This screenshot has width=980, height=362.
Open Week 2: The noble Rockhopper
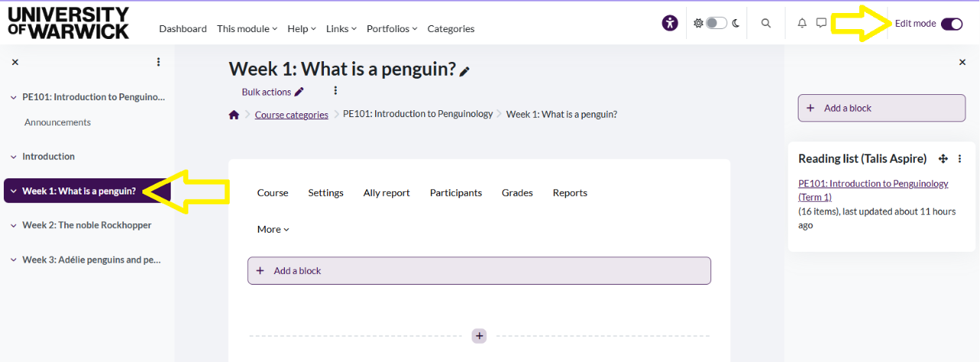[87, 225]
